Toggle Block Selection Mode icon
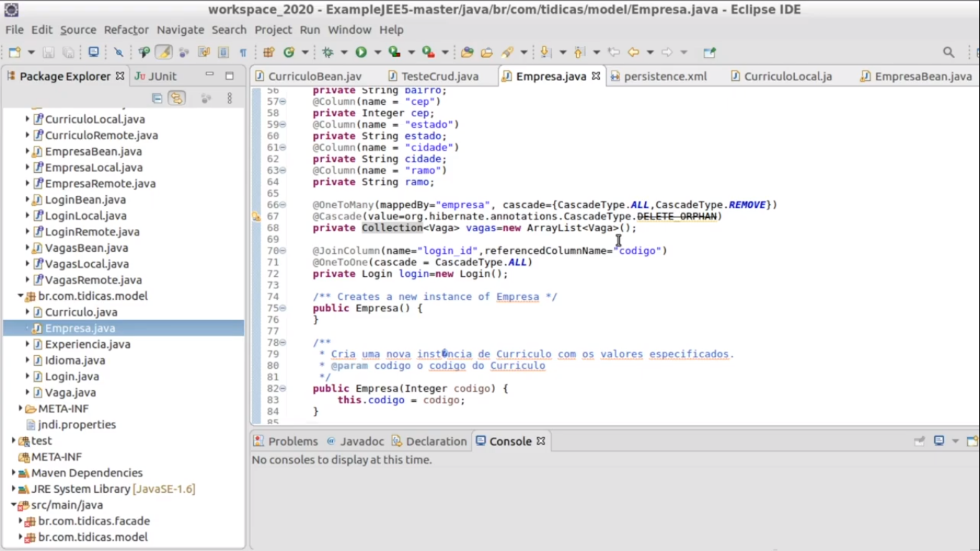 click(223, 52)
